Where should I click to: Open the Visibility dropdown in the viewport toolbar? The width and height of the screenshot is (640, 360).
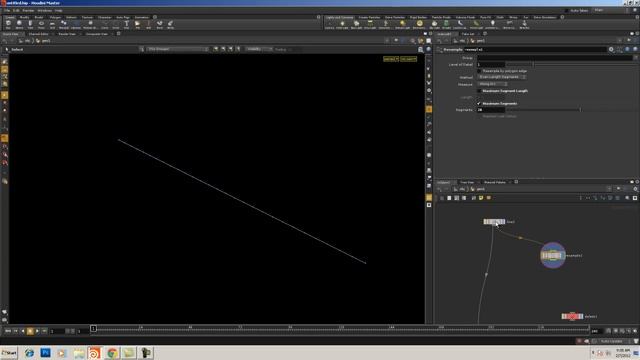[x=259, y=49]
